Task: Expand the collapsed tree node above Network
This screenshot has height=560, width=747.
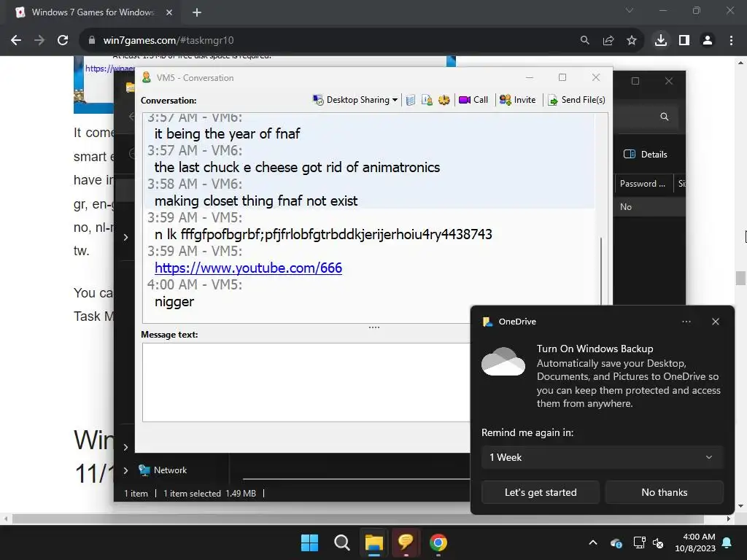Action: click(x=125, y=447)
